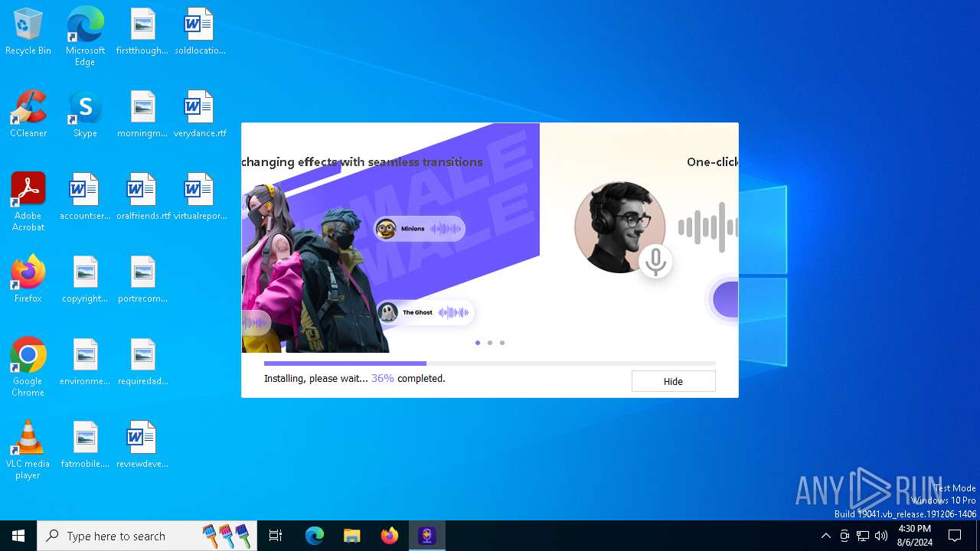Click the Minions voice effect chip

(x=419, y=229)
